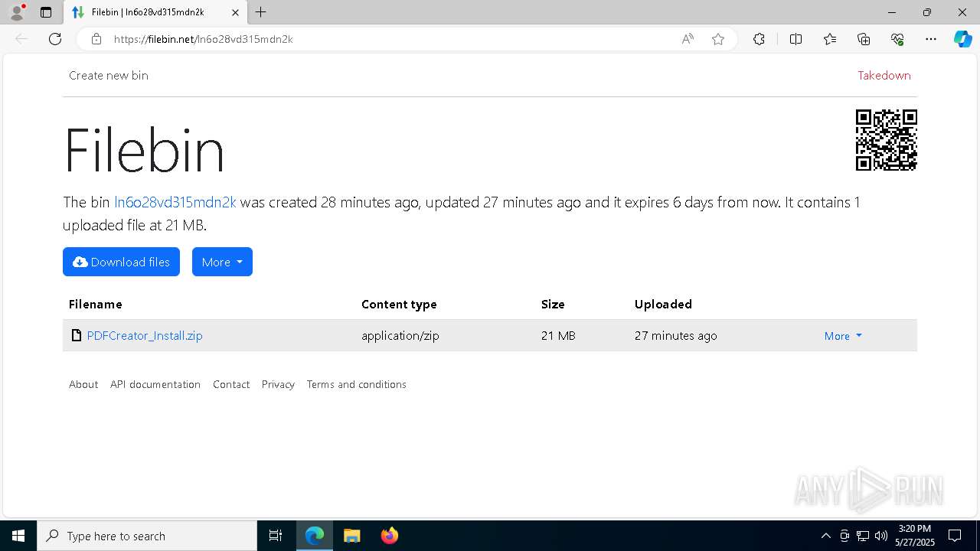Open Task View on taskbar
Screen dimensions: 980x551
click(x=276, y=536)
